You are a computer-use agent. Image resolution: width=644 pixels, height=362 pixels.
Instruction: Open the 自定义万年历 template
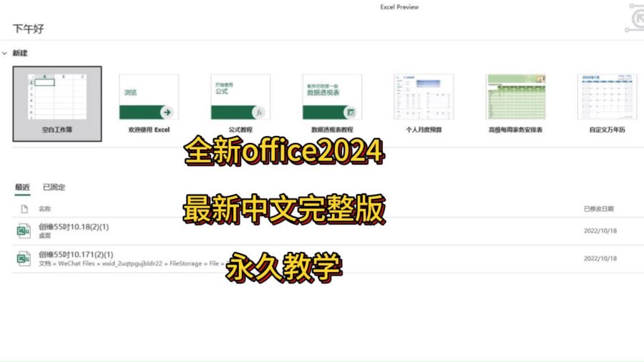tap(607, 104)
